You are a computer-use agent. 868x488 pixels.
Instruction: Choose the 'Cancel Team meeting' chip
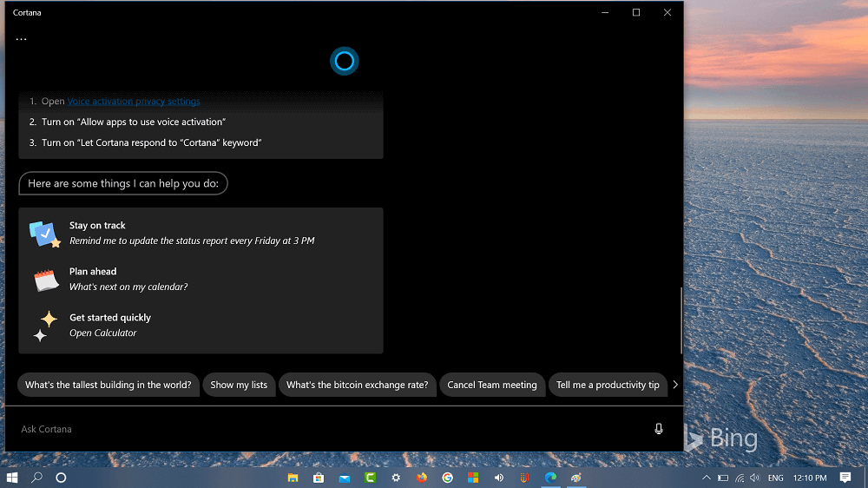pyautogui.click(x=491, y=385)
